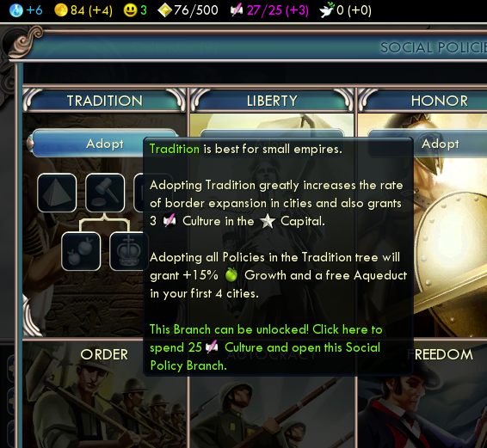
Task: Adopt the Tradition policy branch
Action: click(104, 144)
